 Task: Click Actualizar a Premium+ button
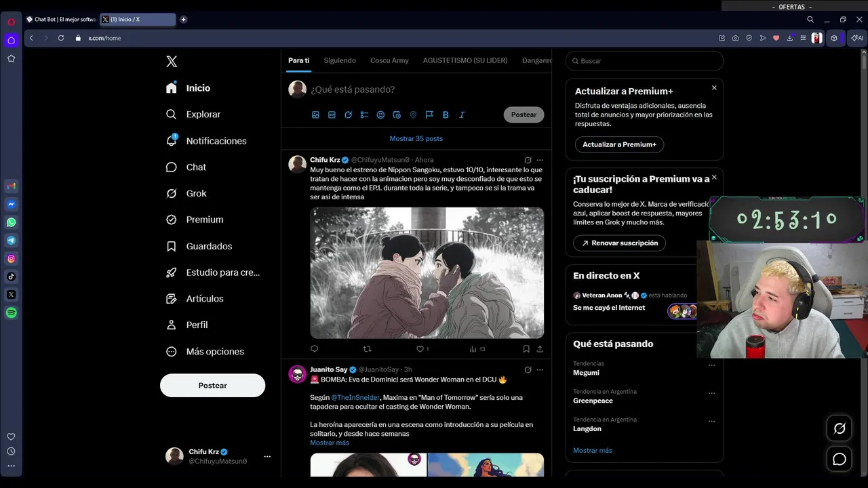(x=619, y=144)
